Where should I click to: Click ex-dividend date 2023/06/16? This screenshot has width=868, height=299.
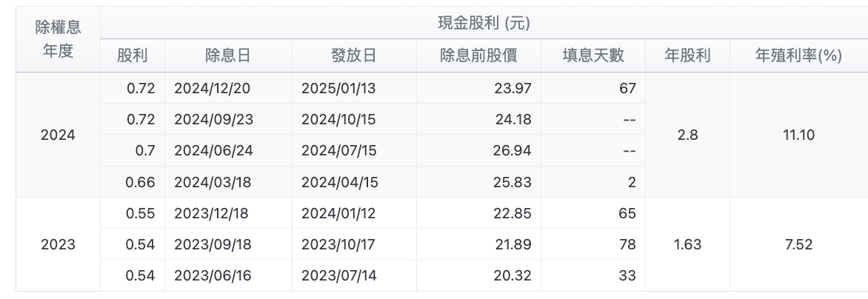click(213, 276)
